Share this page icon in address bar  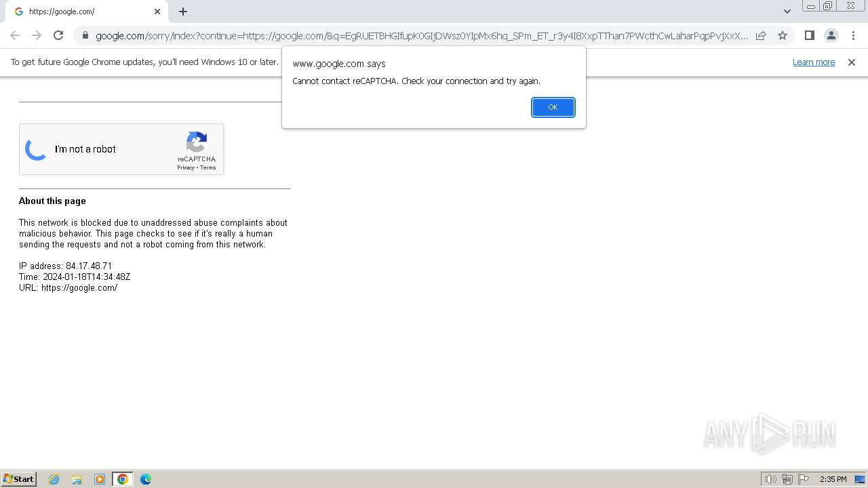(x=761, y=35)
